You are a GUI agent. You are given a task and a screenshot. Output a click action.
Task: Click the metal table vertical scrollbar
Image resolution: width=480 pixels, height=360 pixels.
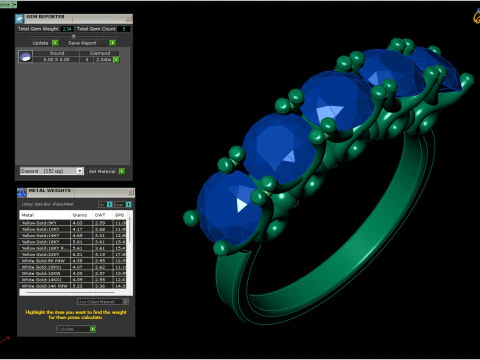(x=130, y=230)
